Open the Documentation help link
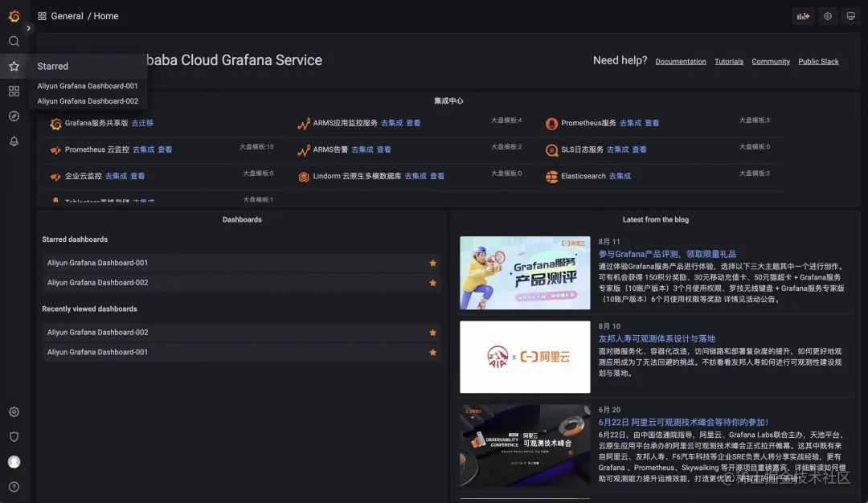The width and height of the screenshot is (868, 503). 681,61
